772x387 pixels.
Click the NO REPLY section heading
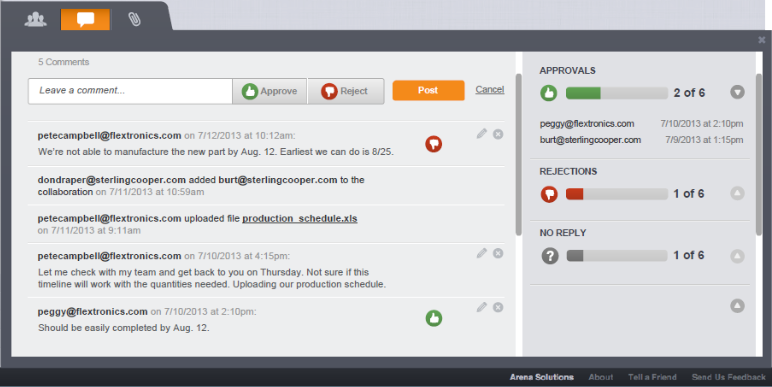point(563,233)
